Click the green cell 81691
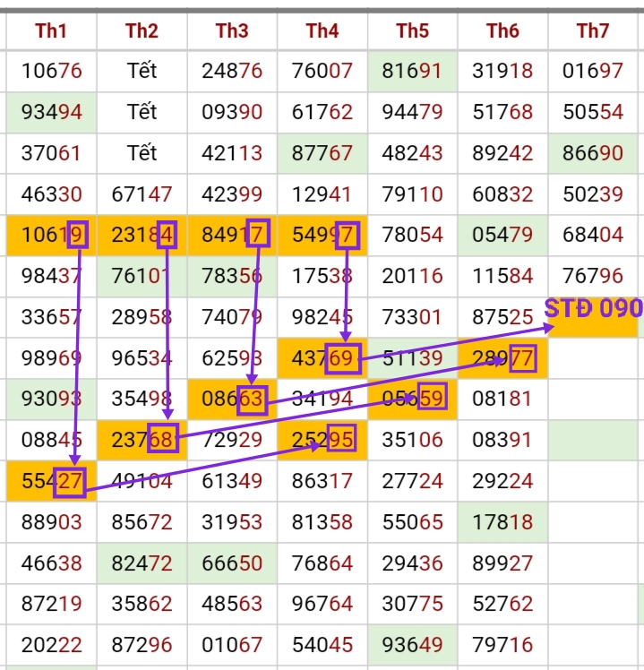The height and width of the screenshot is (670, 644). 412,71
